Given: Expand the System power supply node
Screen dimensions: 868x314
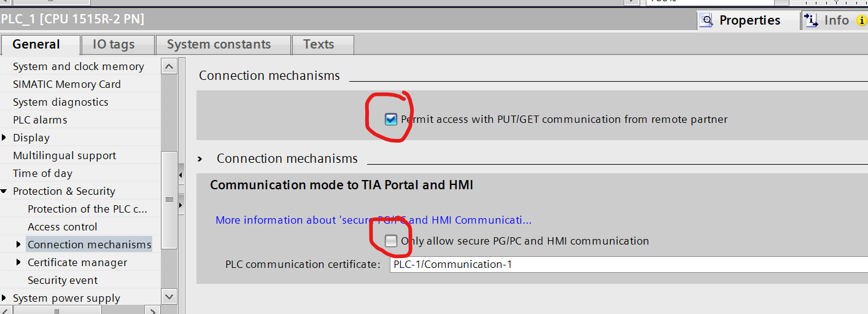Looking at the screenshot, I should pyautogui.click(x=5, y=298).
